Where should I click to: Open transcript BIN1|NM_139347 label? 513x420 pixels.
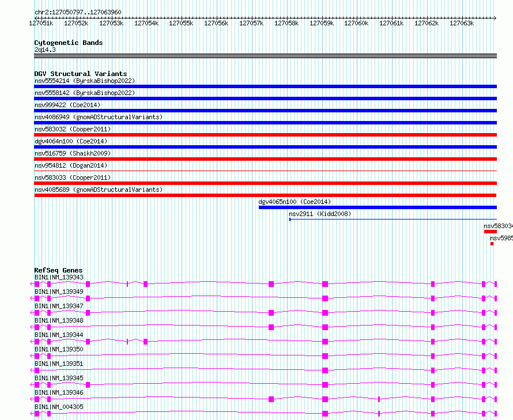click(x=59, y=306)
